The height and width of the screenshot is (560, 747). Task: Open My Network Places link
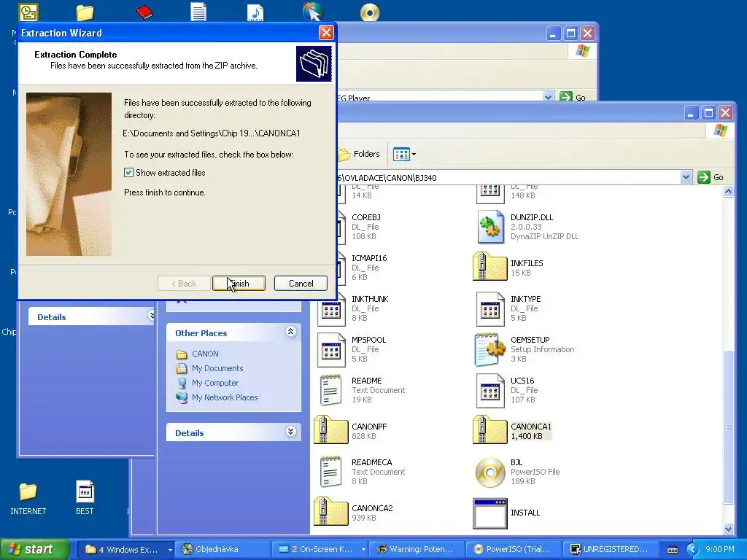pyautogui.click(x=225, y=397)
